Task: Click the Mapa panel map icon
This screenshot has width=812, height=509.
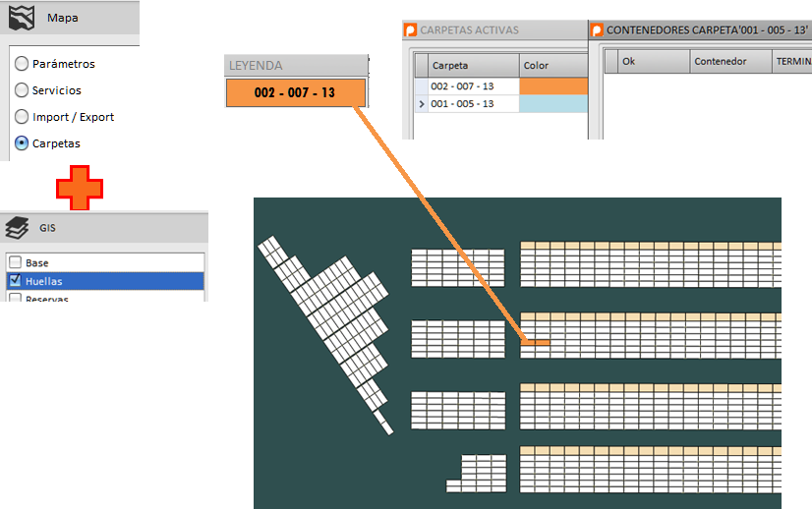Action: click(21, 18)
